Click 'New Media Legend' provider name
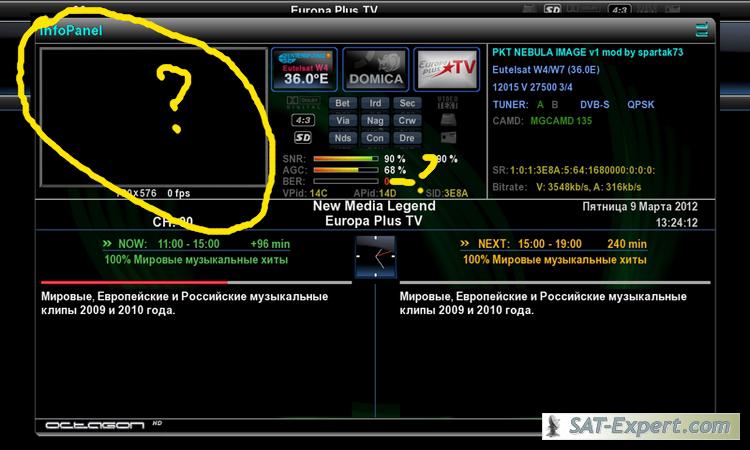The width and height of the screenshot is (750, 450). click(x=374, y=206)
